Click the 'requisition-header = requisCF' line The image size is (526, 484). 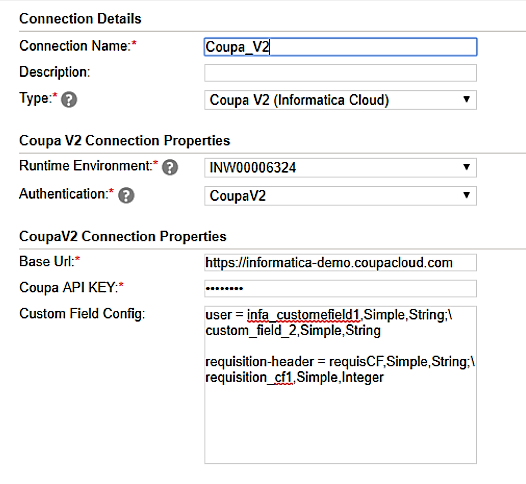click(340, 362)
